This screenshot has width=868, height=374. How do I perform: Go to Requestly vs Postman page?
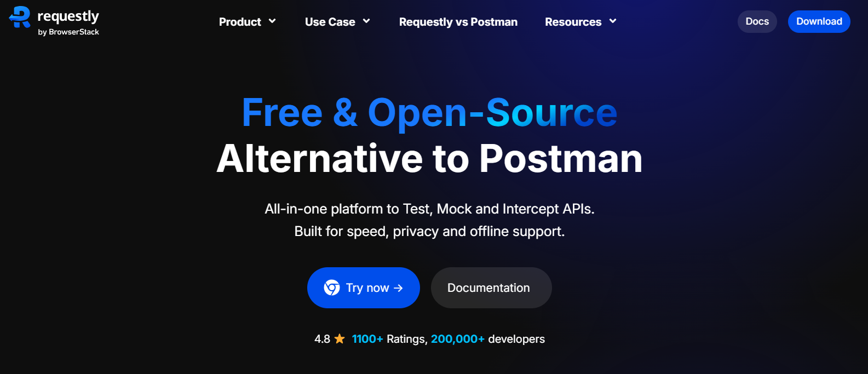point(458,22)
